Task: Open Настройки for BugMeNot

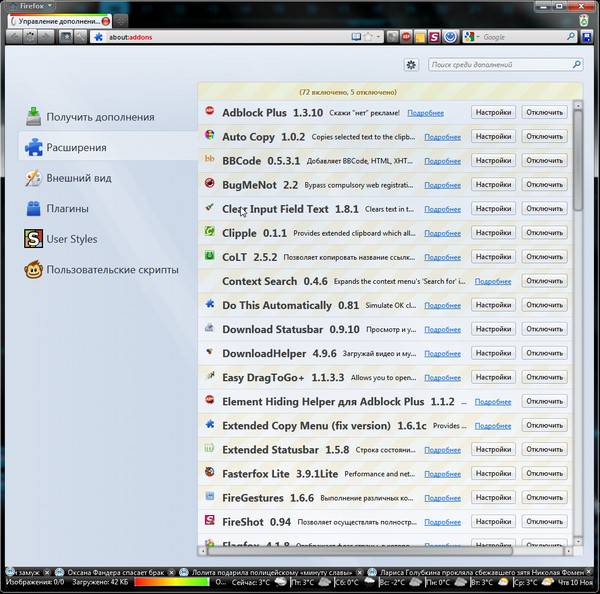Action: click(x=493, y=184)
